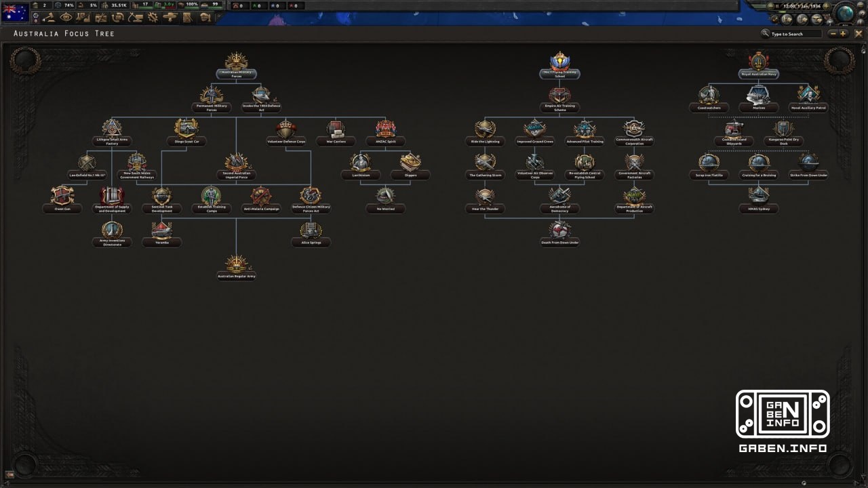Open the Construction crane icon

click(135, 18)
